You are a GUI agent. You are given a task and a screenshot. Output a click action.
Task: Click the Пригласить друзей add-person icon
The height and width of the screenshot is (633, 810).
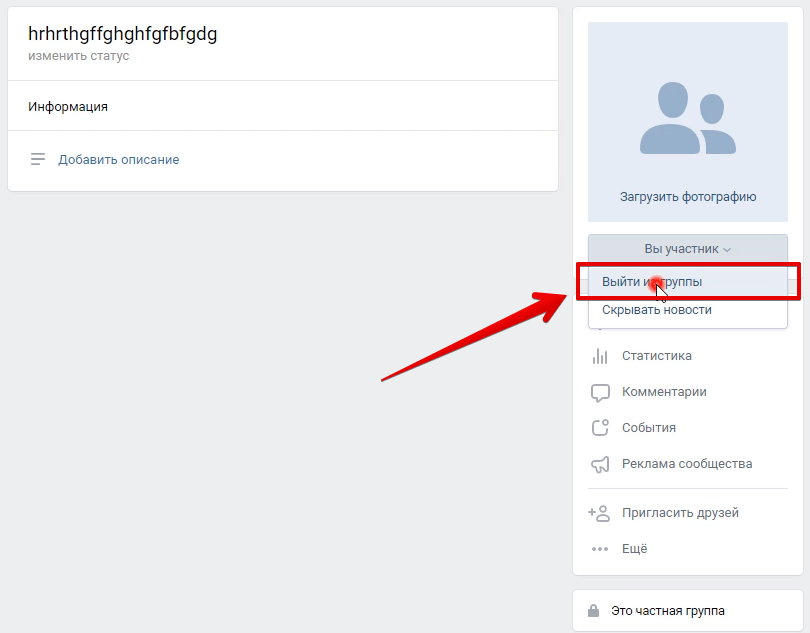coord(599,513)
